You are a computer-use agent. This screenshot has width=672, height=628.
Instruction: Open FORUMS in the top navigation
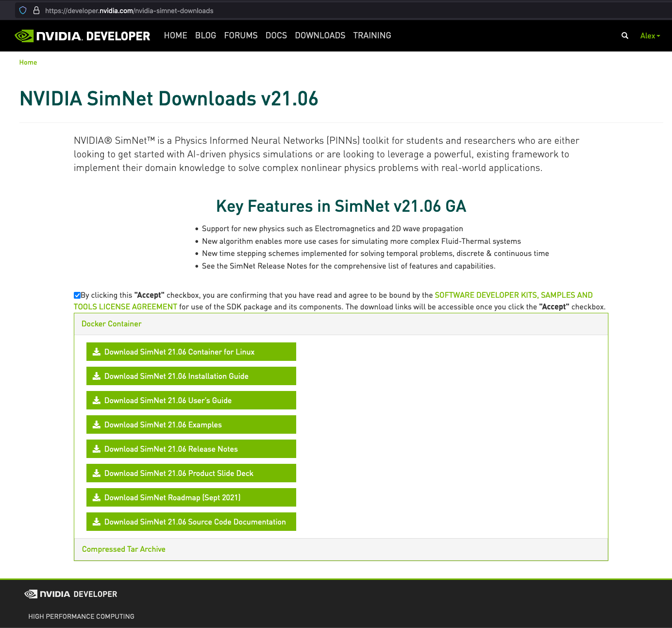[x=241, y=35]
